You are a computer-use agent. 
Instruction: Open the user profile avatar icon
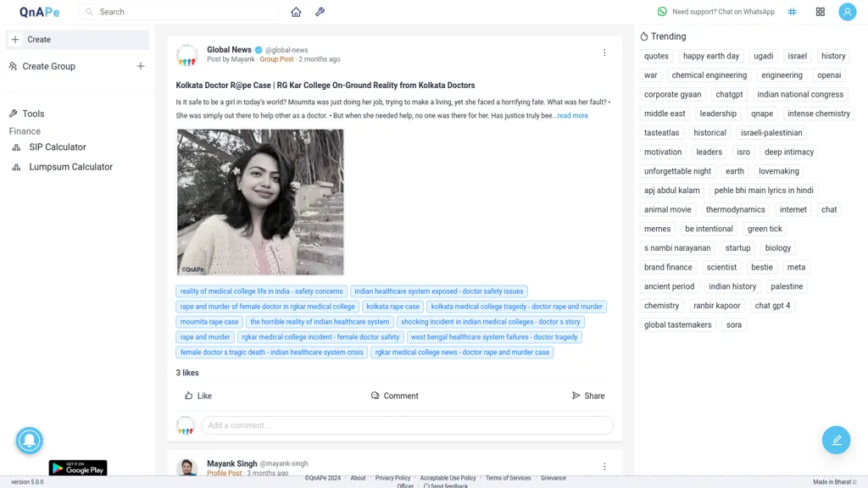(x=847, y=12)
